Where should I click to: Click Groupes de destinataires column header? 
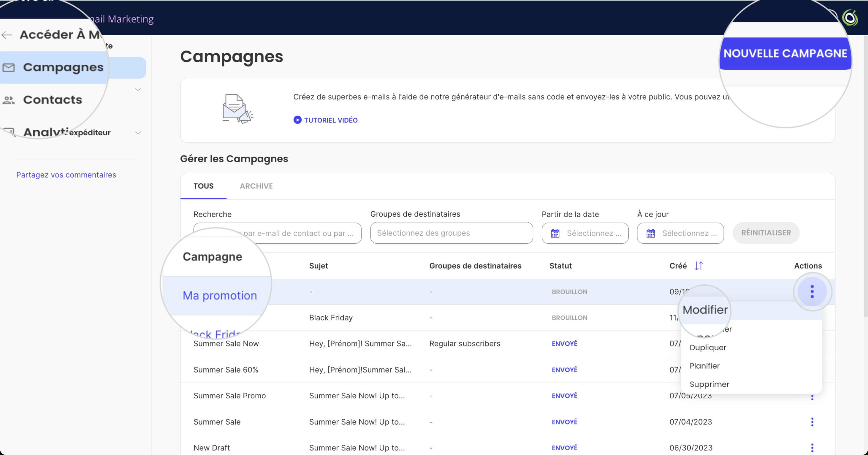(x=475, y=266)
